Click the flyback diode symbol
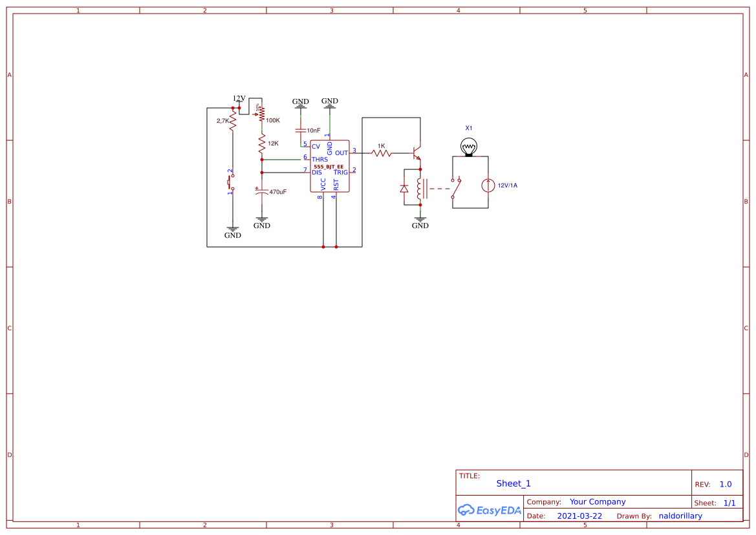Image resolution: width=756 pixels, height=535 pixels. [x=405, y=189]
